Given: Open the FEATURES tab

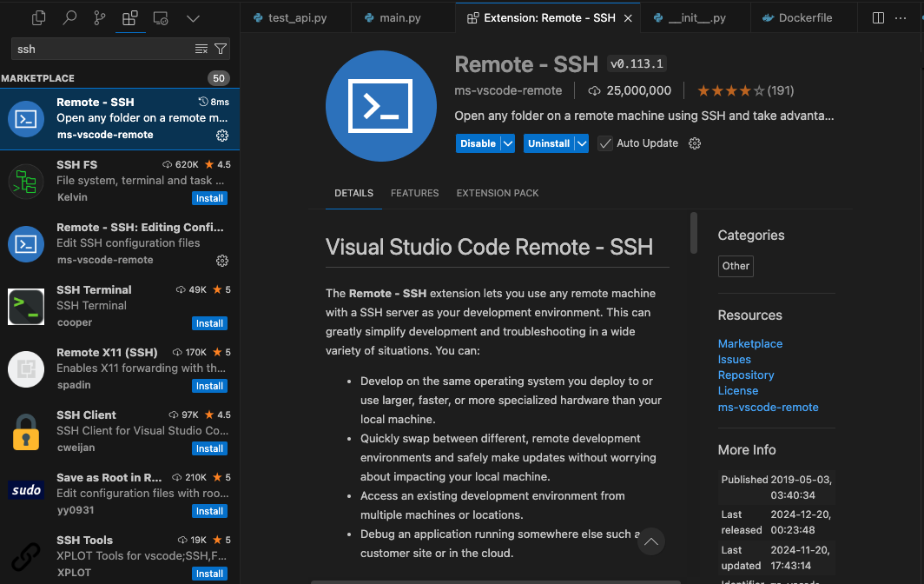Looking at the screenshot, I should click(x=415, y=193).
